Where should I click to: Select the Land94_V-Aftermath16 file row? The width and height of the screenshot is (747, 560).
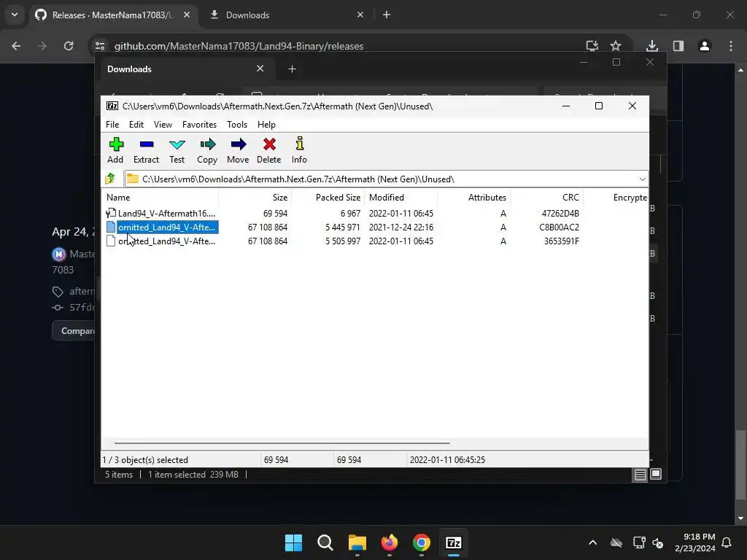375,214
